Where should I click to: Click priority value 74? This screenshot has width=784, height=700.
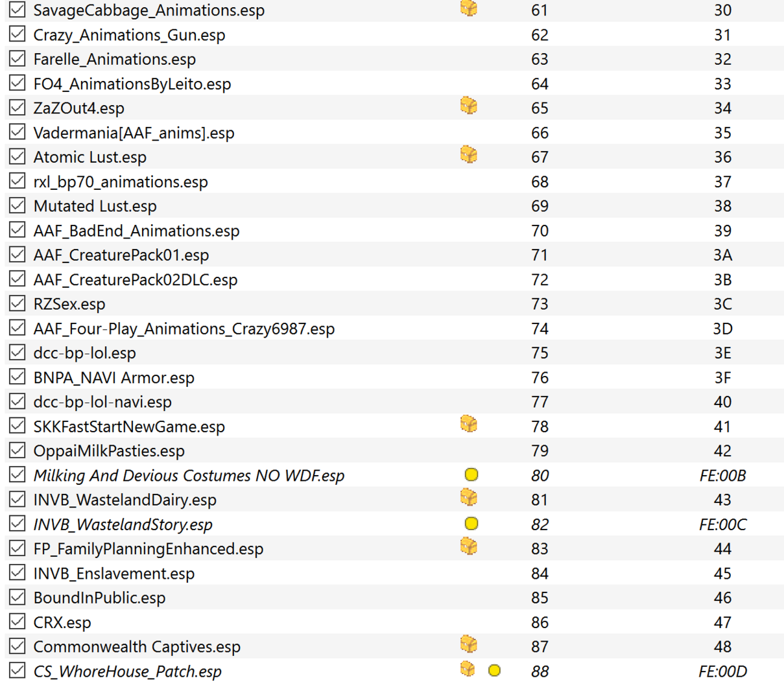click(x=540, y=329)
